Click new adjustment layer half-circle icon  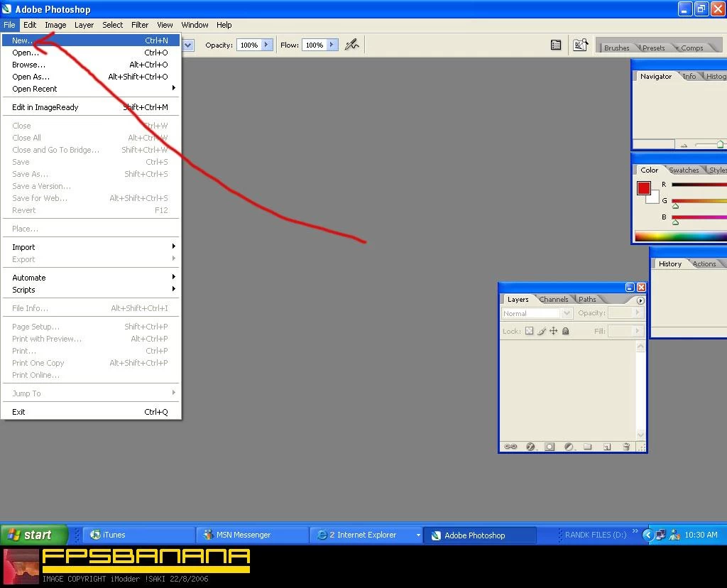pyautogui.click(x=569, y=447)
